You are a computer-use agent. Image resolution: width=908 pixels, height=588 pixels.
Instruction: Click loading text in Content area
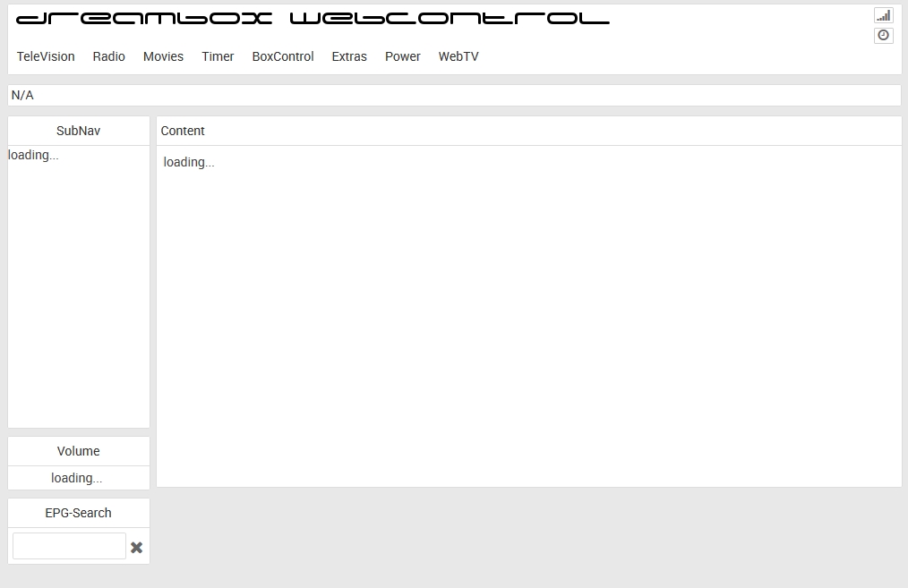tap(189, 162)
